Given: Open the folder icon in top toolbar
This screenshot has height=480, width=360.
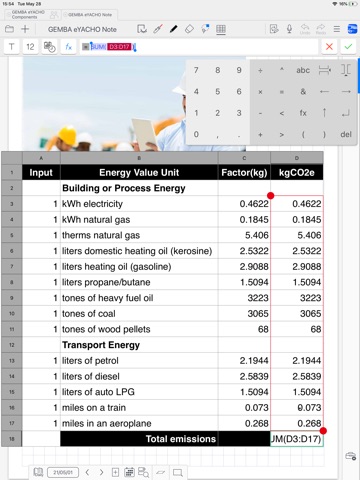Looking at the screenshot, I should (9, 29).
